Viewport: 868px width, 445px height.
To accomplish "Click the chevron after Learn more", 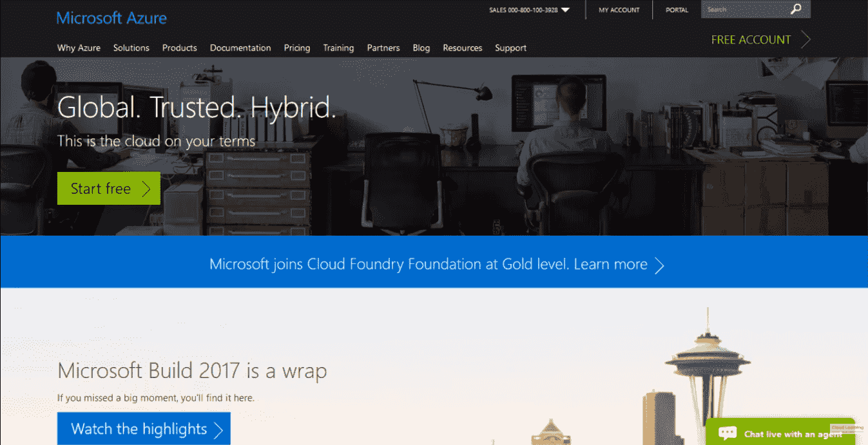I will 659,265.
